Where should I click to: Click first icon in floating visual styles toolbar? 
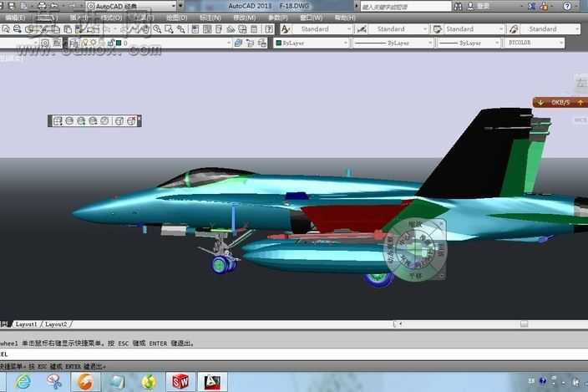(58, 121)
